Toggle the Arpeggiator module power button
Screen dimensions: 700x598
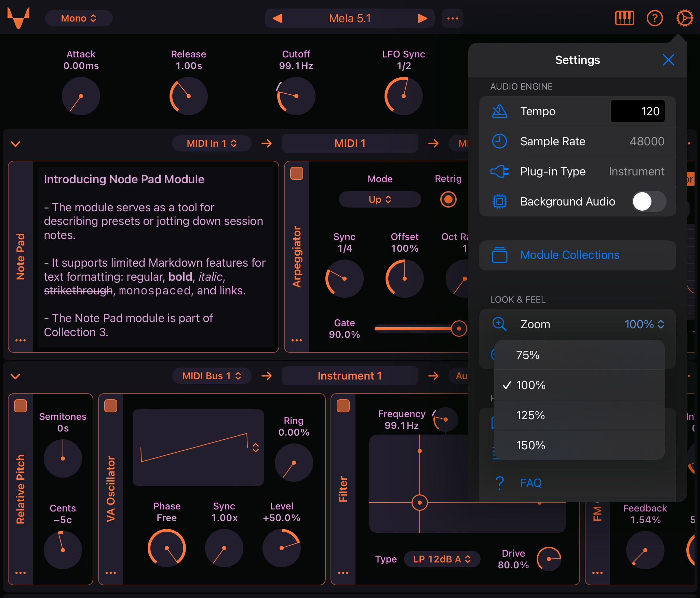[x=297, y=173]
